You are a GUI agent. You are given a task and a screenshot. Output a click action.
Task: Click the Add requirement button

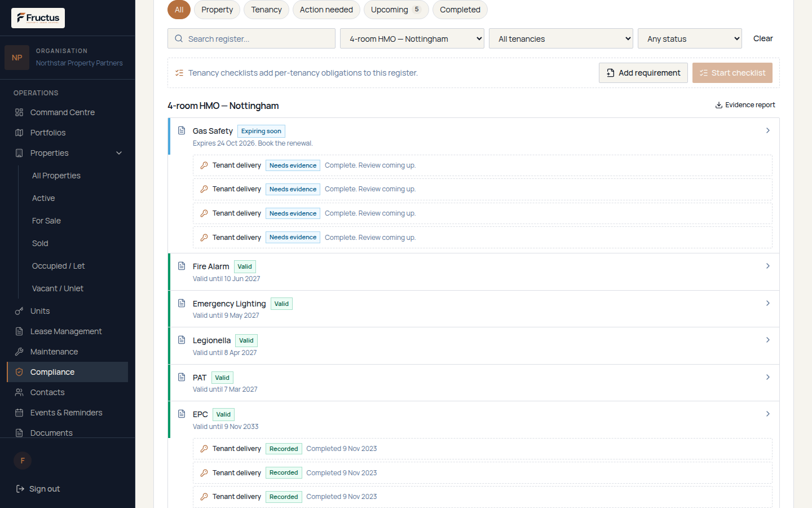tap(643, 73)
